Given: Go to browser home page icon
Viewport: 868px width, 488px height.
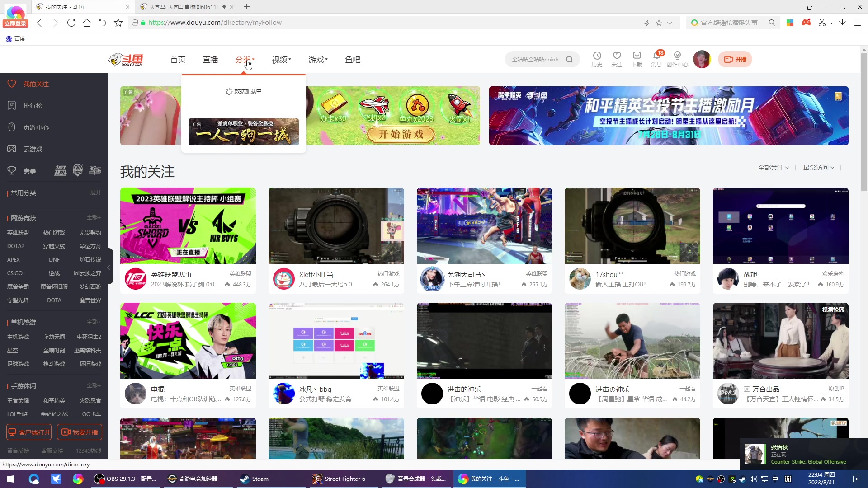Looking at the screenshot, I should pos(87,23).
